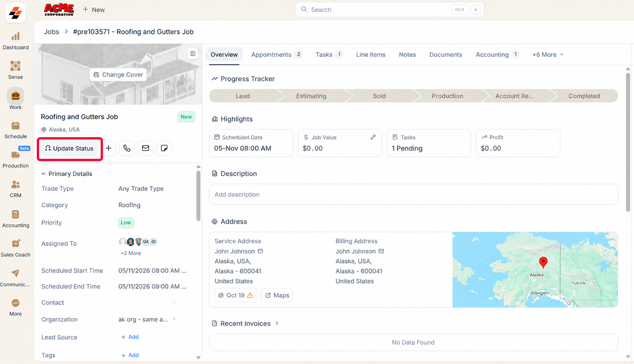Screen dimensions: 634x364
Task: Edit Job Value with pencil icon
Action: point(373,137)
